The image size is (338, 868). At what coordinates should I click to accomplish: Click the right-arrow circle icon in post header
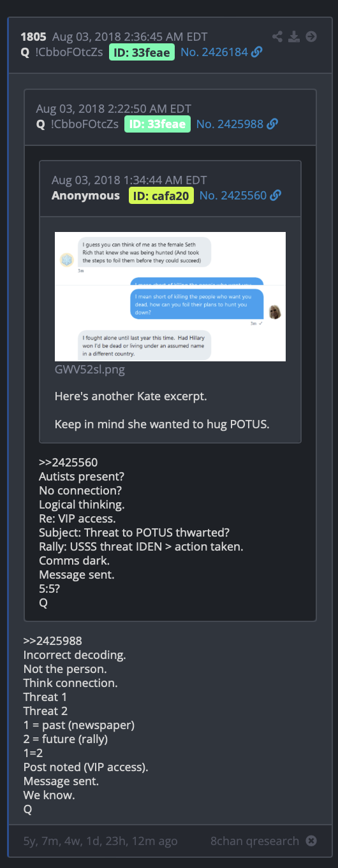click(x=311, y=37)
